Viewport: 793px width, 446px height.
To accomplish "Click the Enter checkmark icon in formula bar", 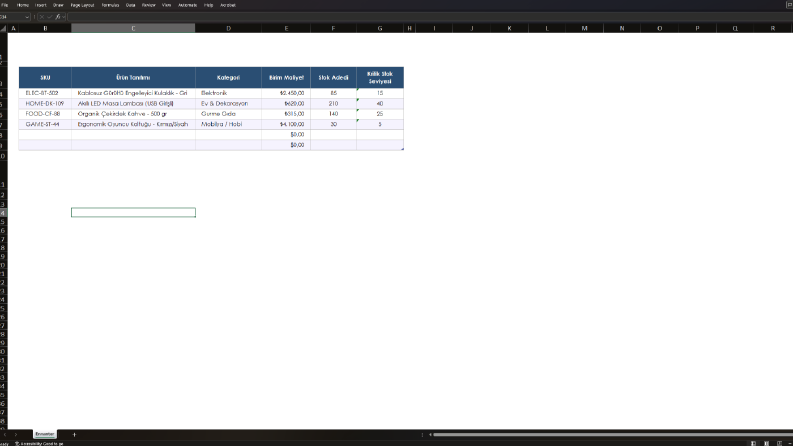I will click(x=50, y=17).
